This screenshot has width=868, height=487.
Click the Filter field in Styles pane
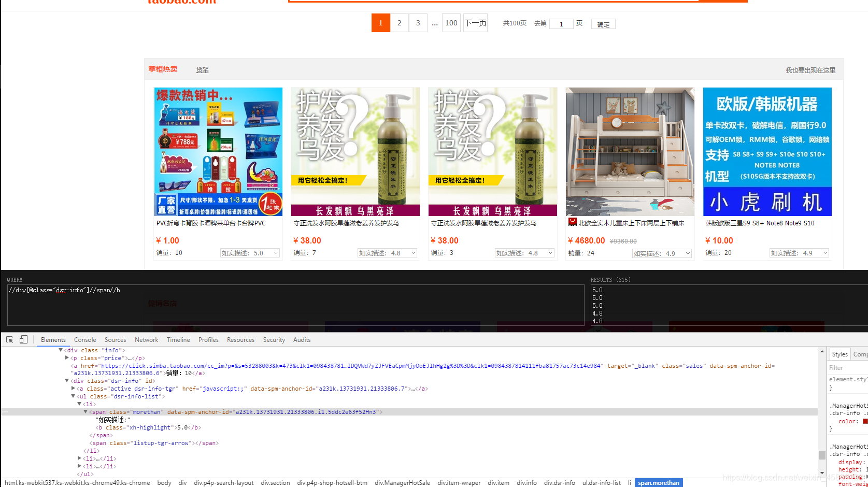pos(848,368)
